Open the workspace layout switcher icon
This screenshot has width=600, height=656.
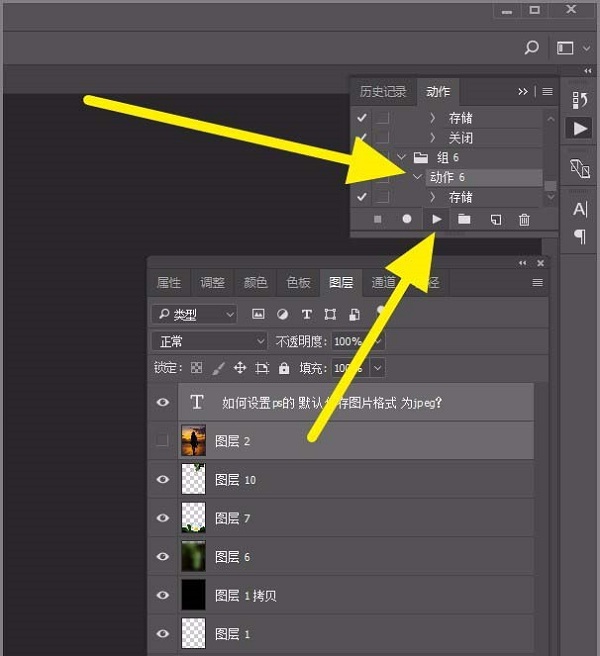tap(565, 48)
